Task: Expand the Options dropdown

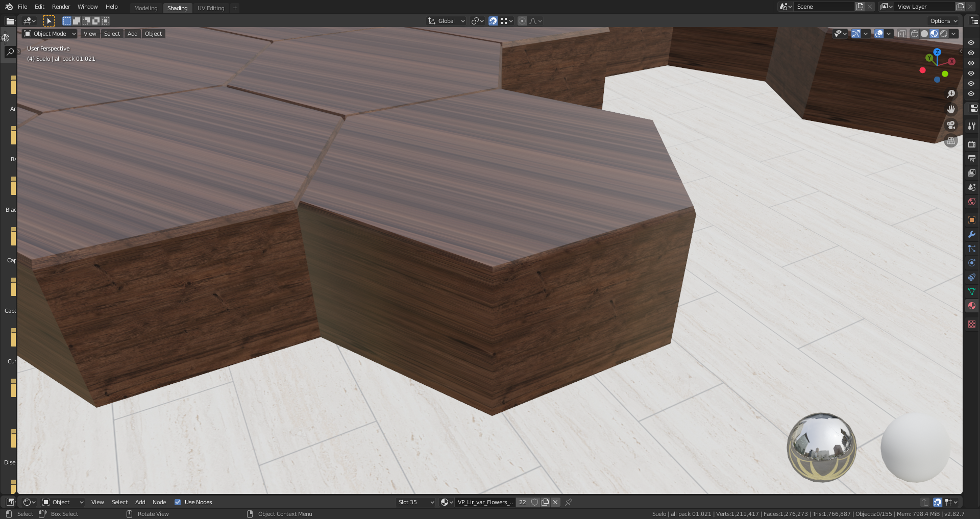Action: coord(944,21)
